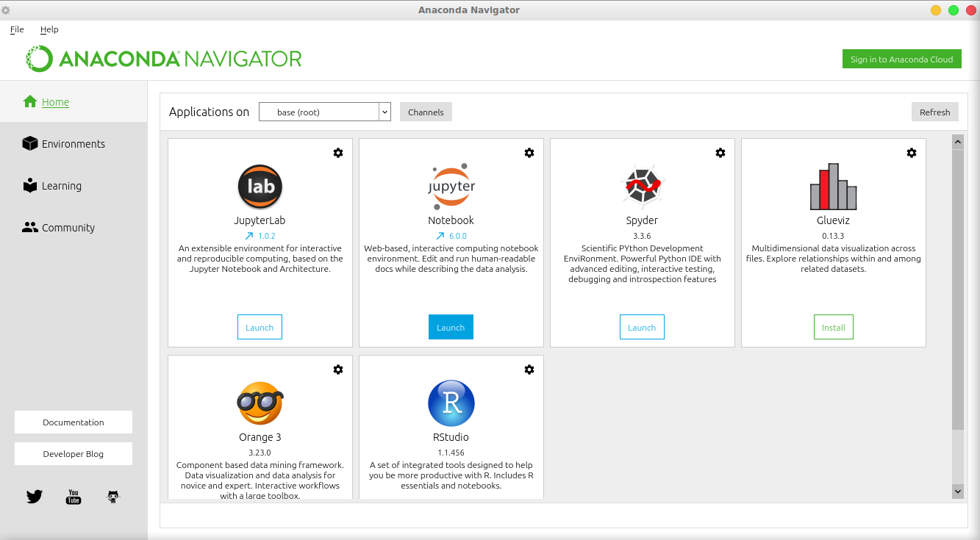Click the Glueviz app title

pyautogui.click(x=833, y=220)
